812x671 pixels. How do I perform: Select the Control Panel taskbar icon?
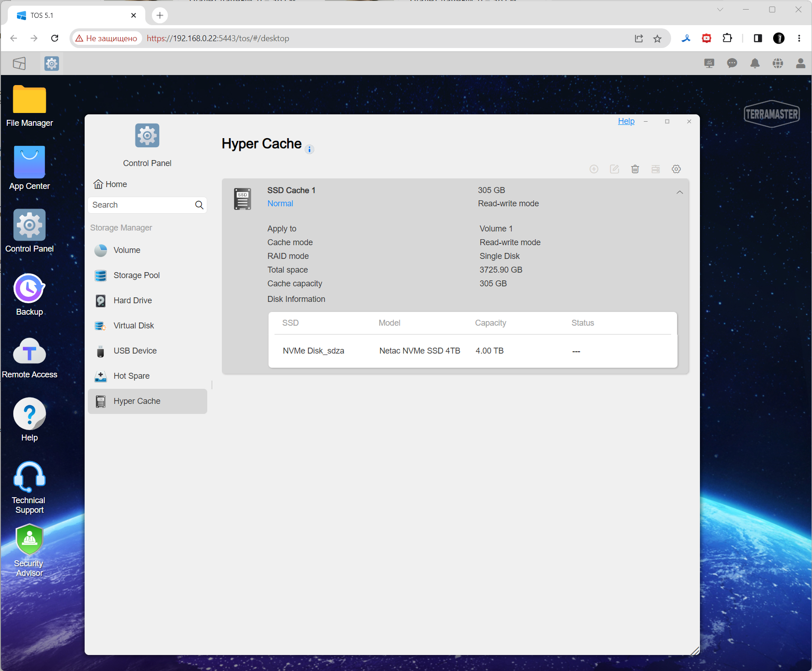(52, 63)
